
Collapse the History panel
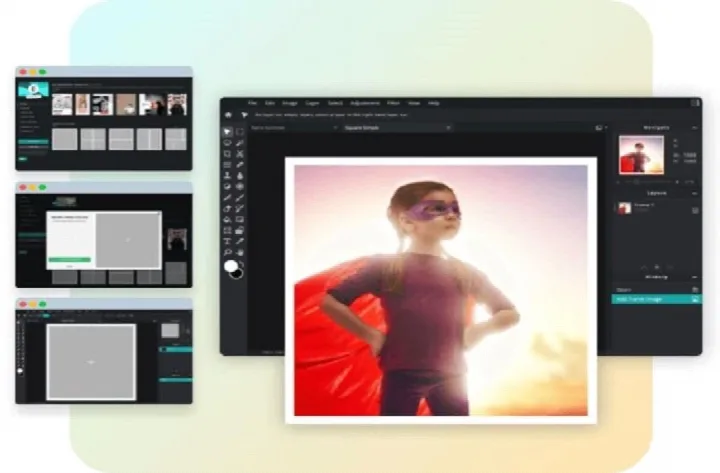pyautogui.click(x=694, y=277)
